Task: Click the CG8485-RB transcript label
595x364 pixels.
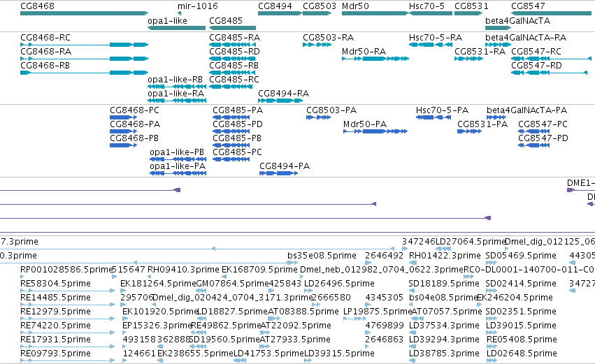Action: coord(234,66)
